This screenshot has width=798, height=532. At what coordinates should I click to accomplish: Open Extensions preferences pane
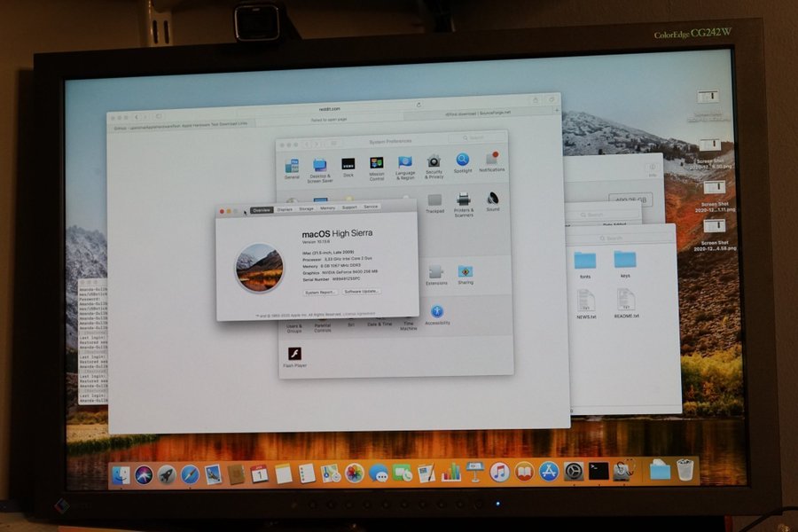point(436,275)
